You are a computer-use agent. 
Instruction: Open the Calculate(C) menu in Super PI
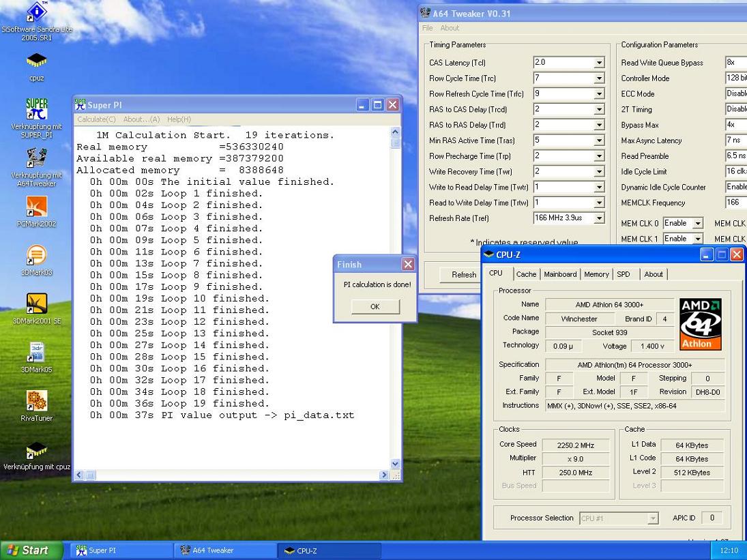[96, 119]
